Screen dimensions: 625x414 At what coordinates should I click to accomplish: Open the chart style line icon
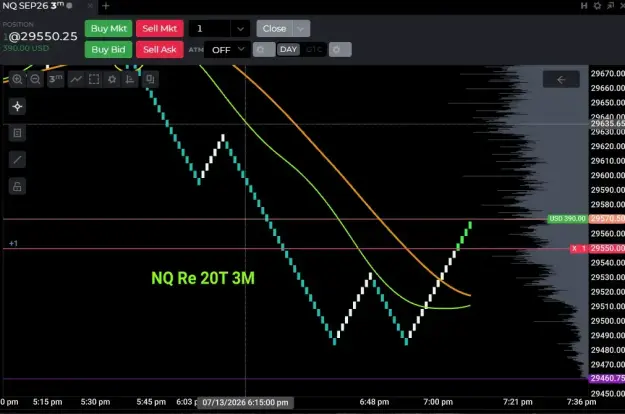pos(76,79)
